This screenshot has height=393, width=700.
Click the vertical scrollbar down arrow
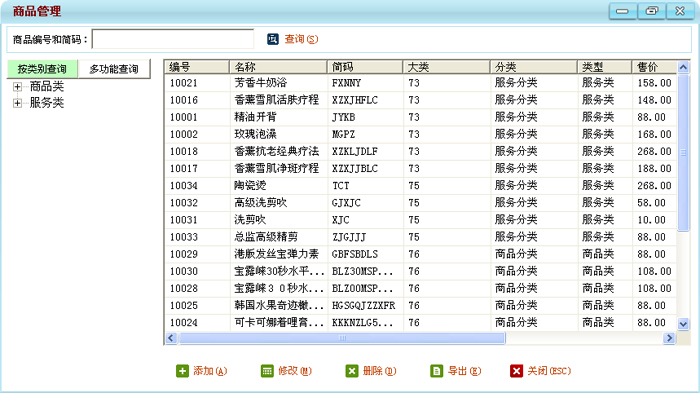[683, 324]
